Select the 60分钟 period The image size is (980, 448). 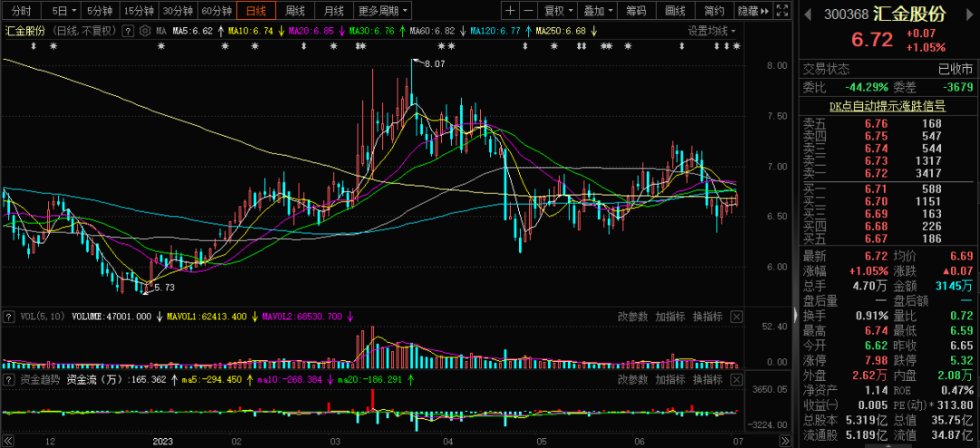217,11
